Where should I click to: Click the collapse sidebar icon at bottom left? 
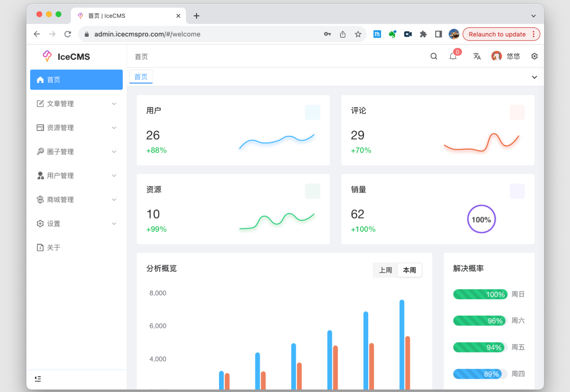coord(38,379)
